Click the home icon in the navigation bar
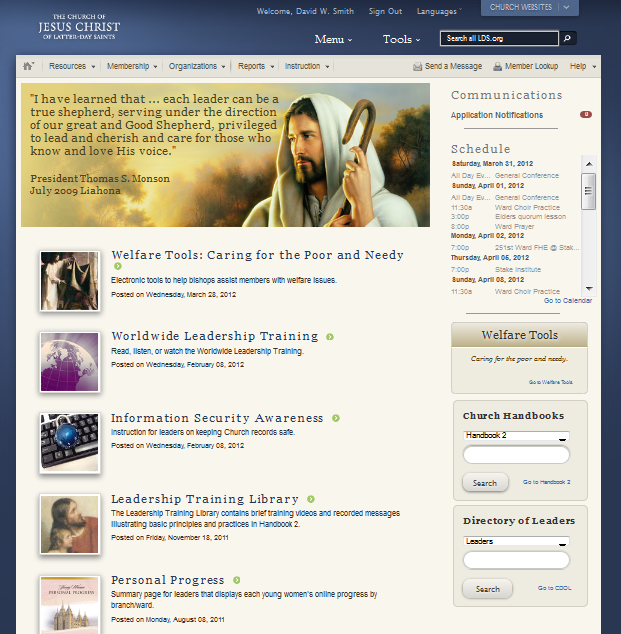 point(28,66)
